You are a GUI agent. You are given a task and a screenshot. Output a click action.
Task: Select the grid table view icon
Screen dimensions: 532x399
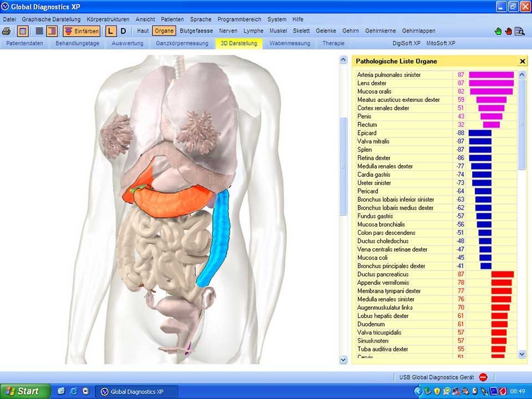[x=23, y=31]
